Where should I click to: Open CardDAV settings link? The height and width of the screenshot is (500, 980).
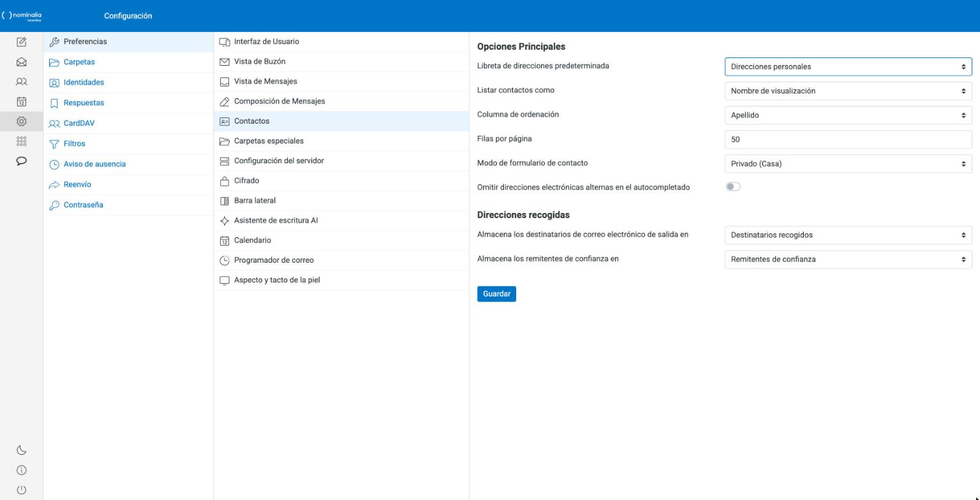(128, 123)
